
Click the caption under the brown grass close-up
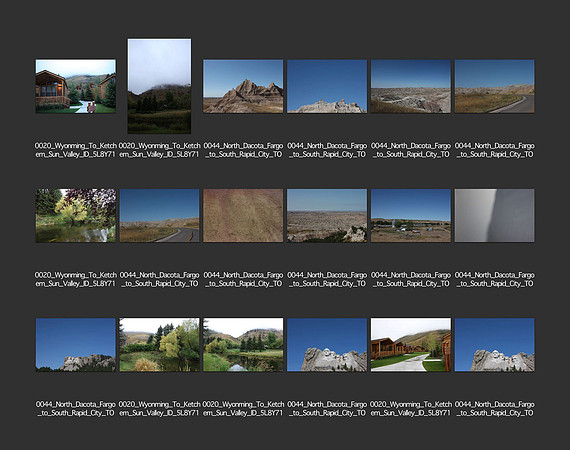243,279
